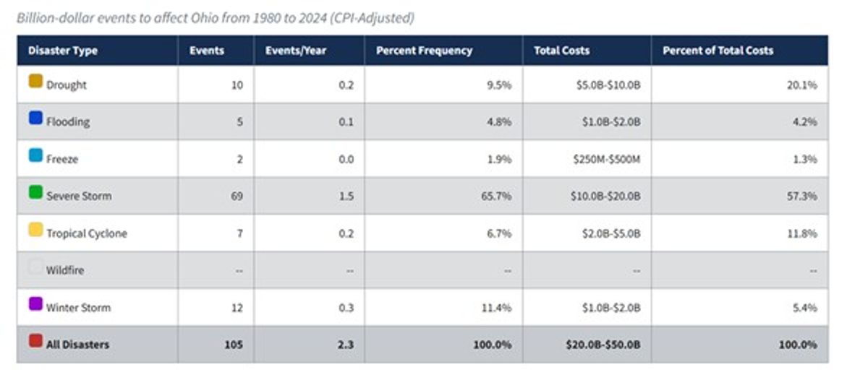Select the Freeze light-blue square icon
868x380 pixels.
[x=35, y=155]
